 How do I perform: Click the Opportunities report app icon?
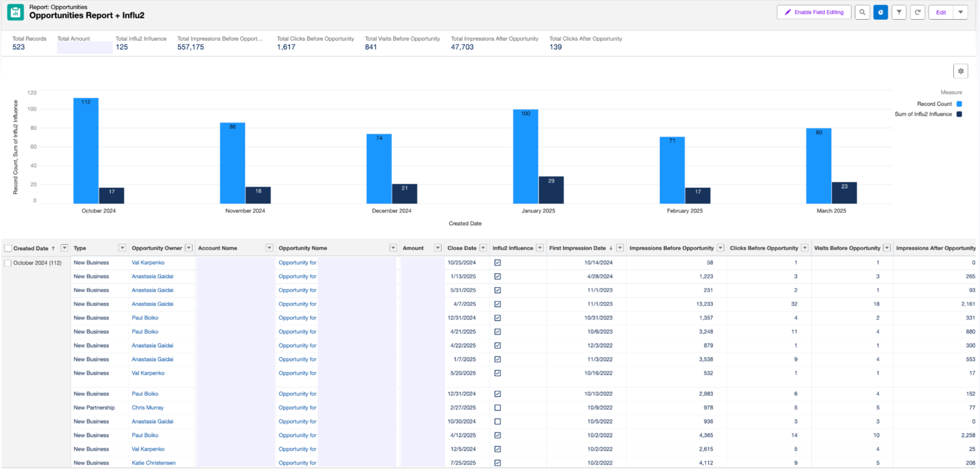[x=15, y=12]
